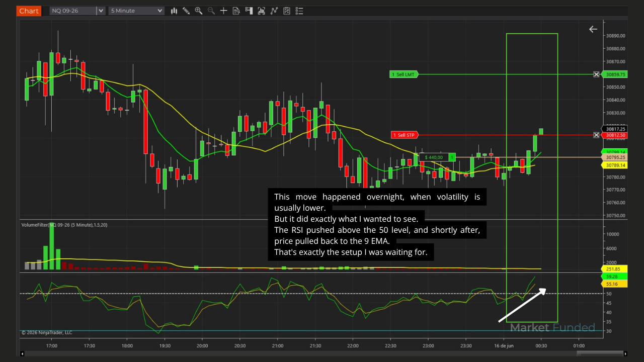Screen dimensions: 644x362
Task: Click the 59.28 RSI value marker
Action: pyautogui.click(x=614, y=277)
